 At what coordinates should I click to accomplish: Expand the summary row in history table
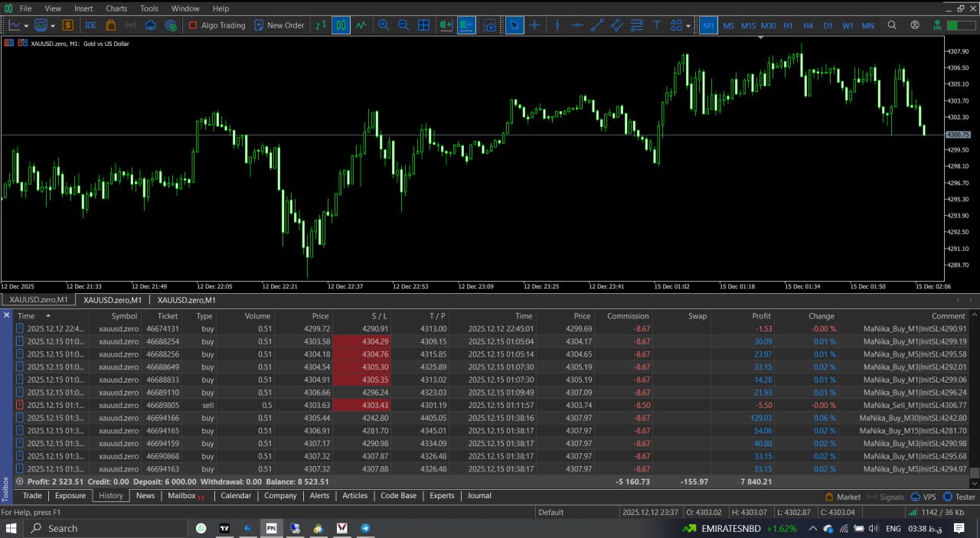pyautogui.click(x=19, y=481)
